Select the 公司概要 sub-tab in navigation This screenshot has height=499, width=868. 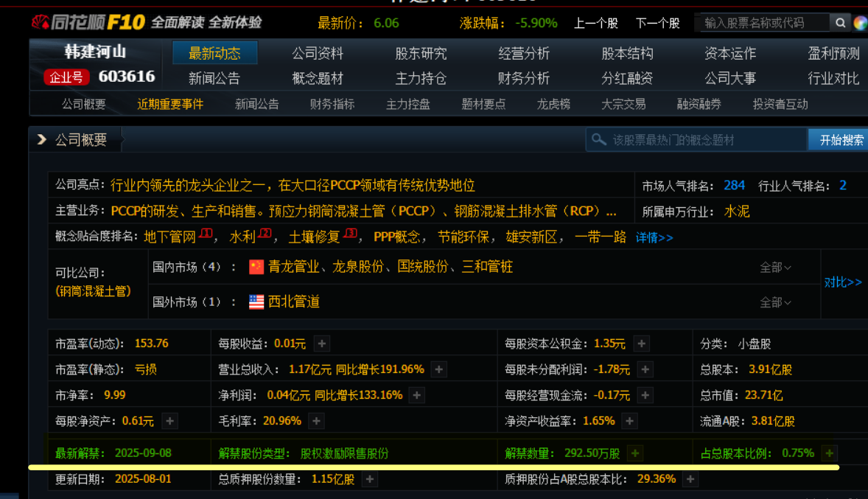(83, 104)
